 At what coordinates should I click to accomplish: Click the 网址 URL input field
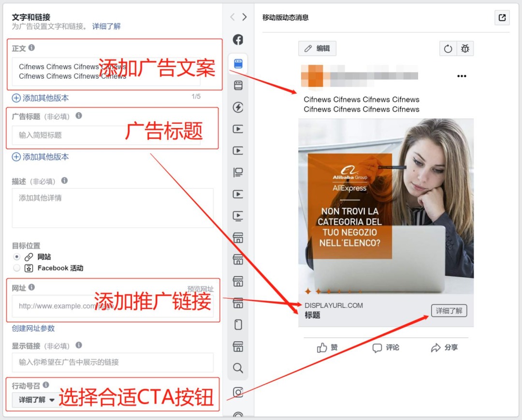coord(111,306)
